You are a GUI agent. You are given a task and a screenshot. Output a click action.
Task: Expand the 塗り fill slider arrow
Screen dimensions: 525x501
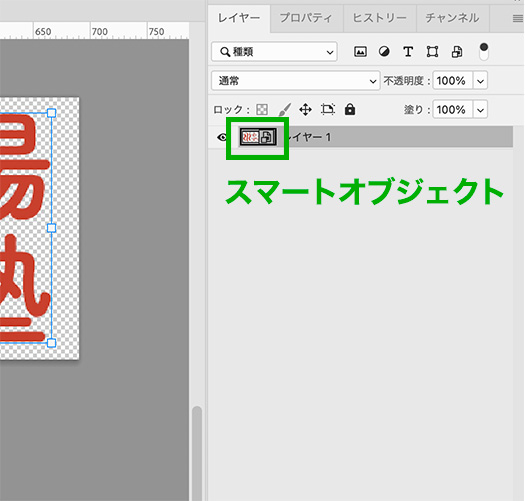point(480,110)
